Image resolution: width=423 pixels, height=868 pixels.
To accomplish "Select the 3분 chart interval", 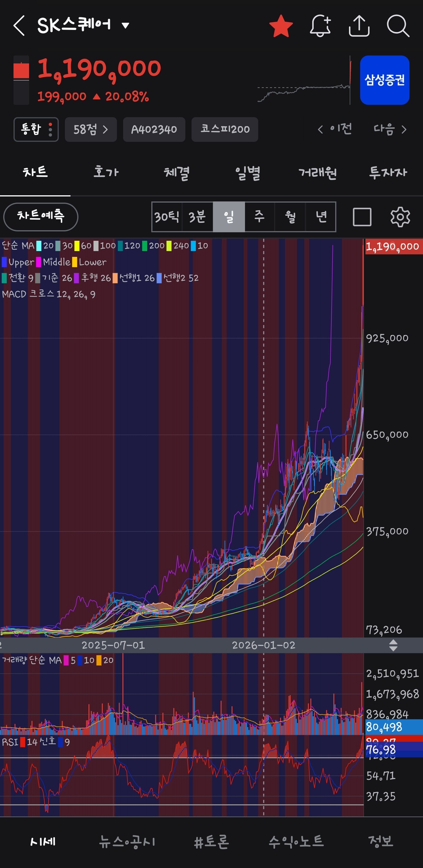I will [197, 217].
